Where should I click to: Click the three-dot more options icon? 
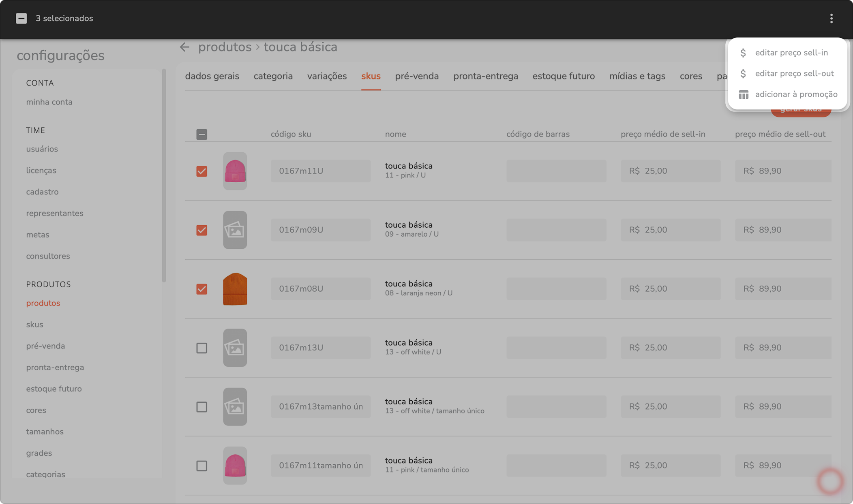tap(831, 19)
